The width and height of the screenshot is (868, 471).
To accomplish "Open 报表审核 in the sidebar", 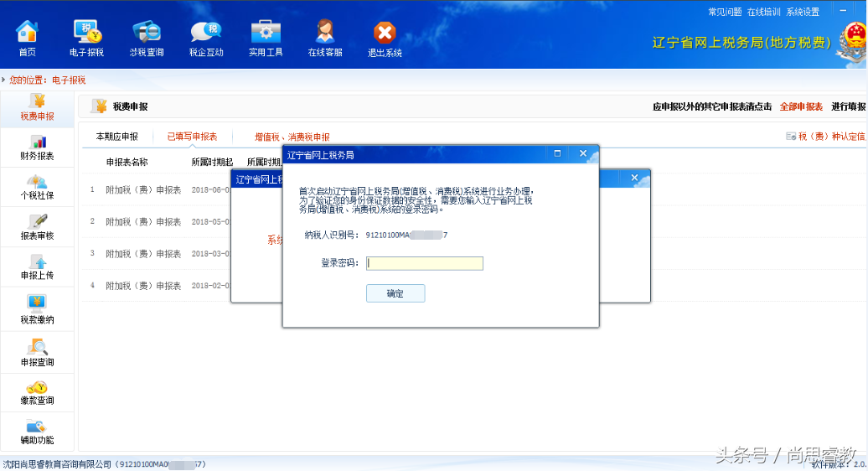I will (38, 227).
